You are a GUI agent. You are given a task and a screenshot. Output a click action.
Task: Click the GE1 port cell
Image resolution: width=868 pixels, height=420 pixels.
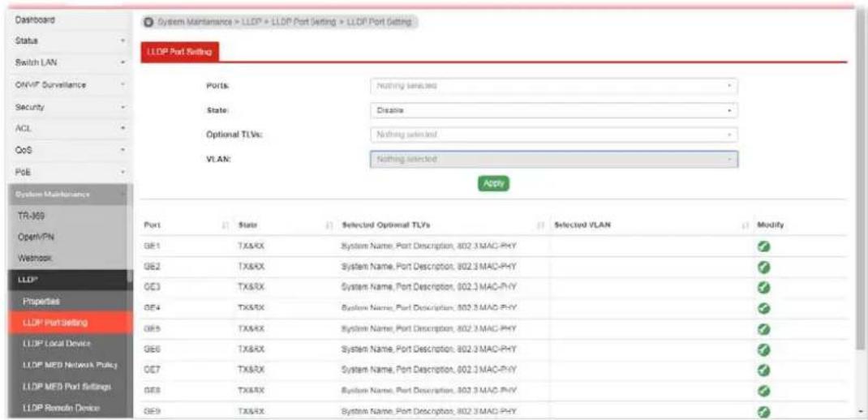[152, 246]
